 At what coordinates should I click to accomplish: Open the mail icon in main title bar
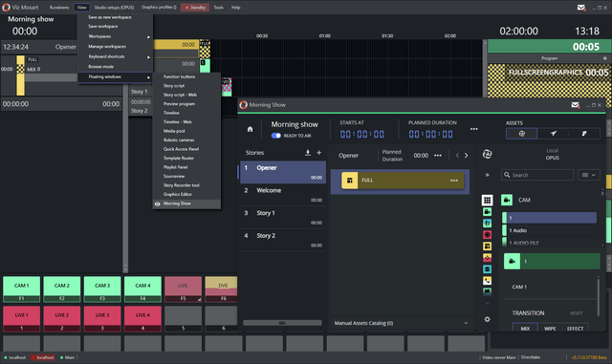580,8
